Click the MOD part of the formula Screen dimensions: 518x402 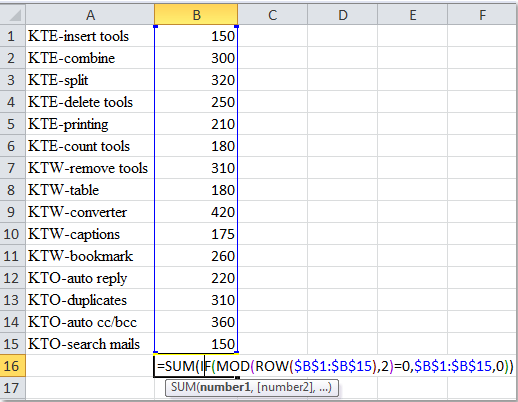233,366
